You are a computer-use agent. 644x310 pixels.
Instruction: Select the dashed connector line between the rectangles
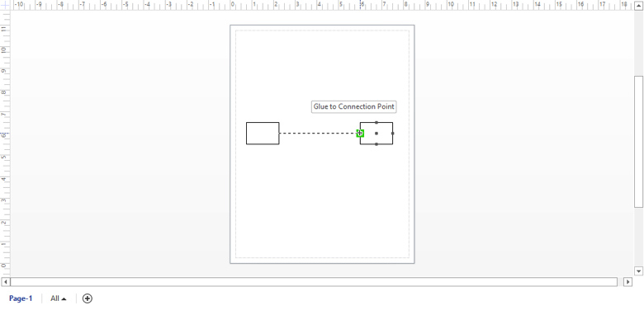point(318,134)
